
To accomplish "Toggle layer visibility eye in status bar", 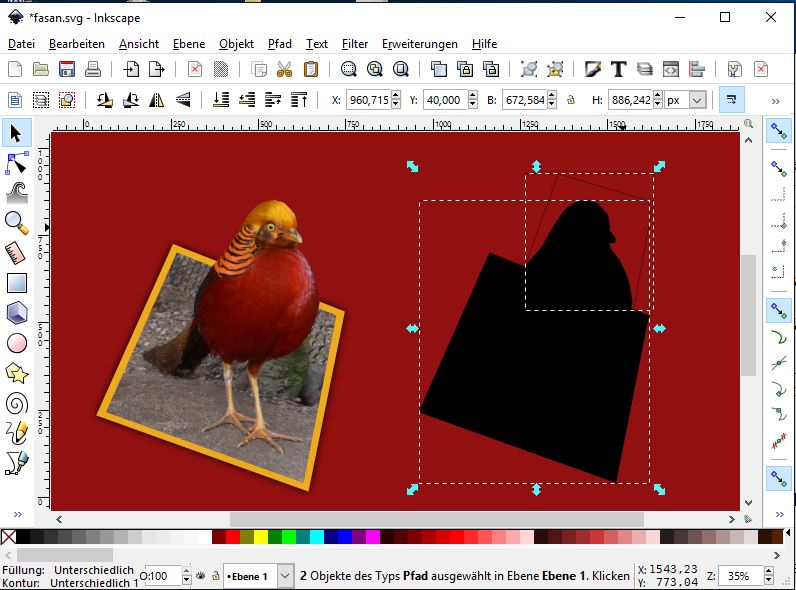I will [200, 576].
